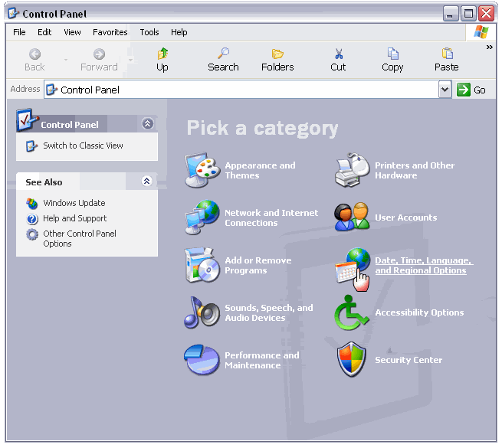Viewport: 502px width, 448px height.
Task: Click the Add or Remove Programs text link
Action: [x=258, y=265]
